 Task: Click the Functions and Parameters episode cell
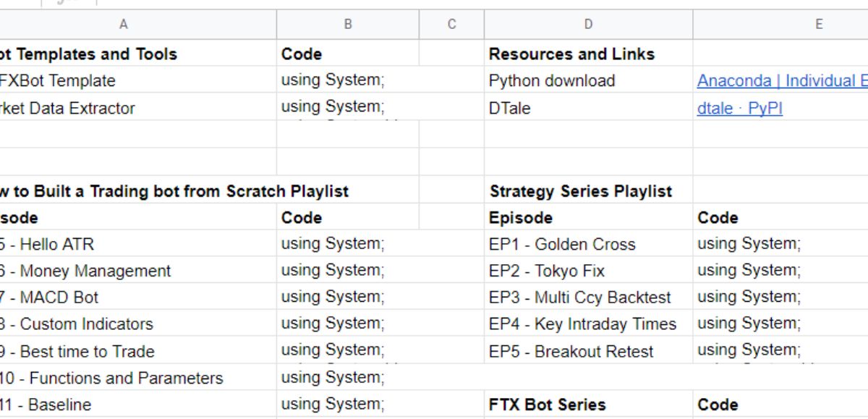pyautogui.click(x=123, y=378)
